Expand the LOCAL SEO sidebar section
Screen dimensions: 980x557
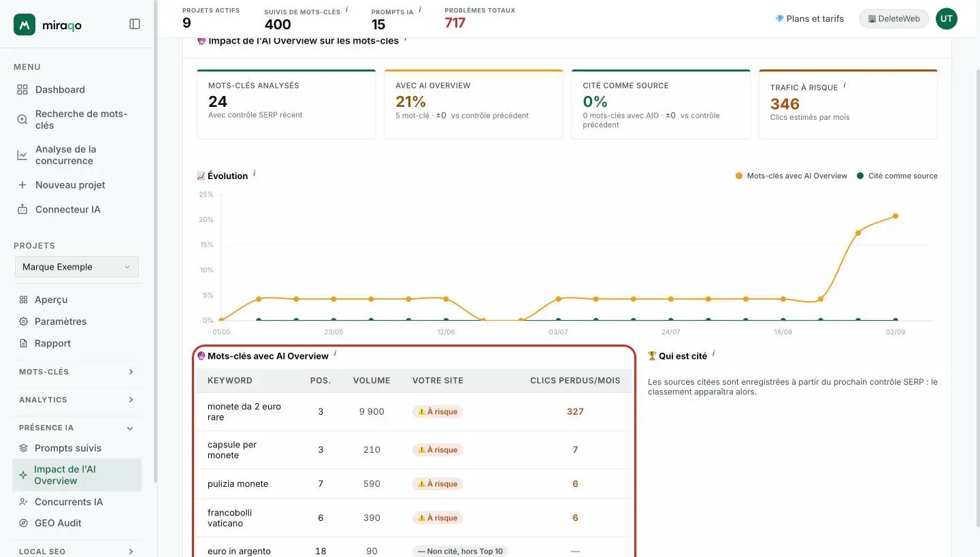(76, 551)
